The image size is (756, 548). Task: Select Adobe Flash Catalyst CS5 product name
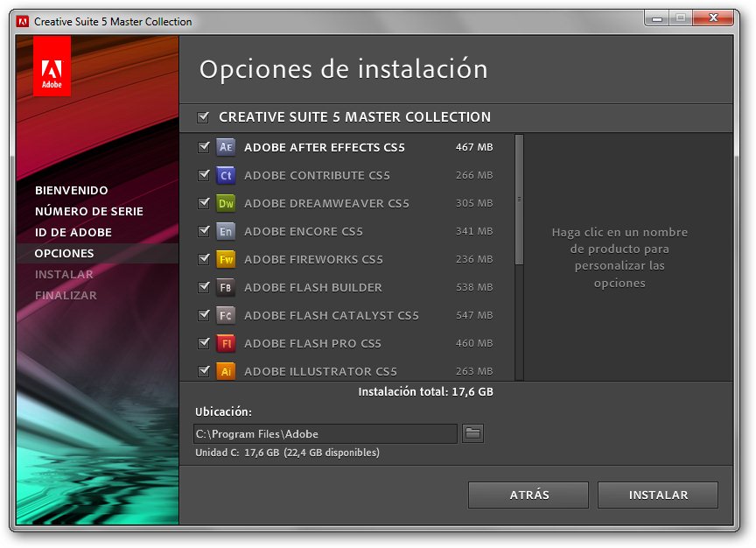332,315
